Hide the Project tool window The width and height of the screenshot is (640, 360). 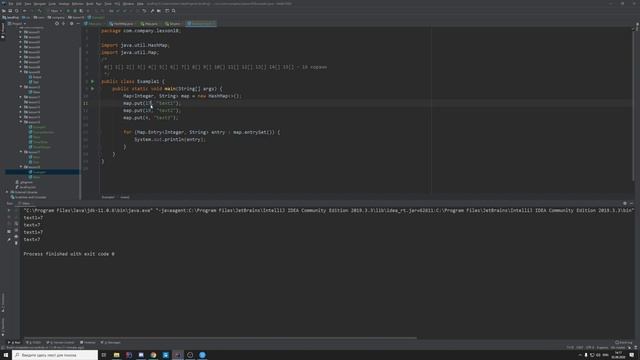coord(78,24)
